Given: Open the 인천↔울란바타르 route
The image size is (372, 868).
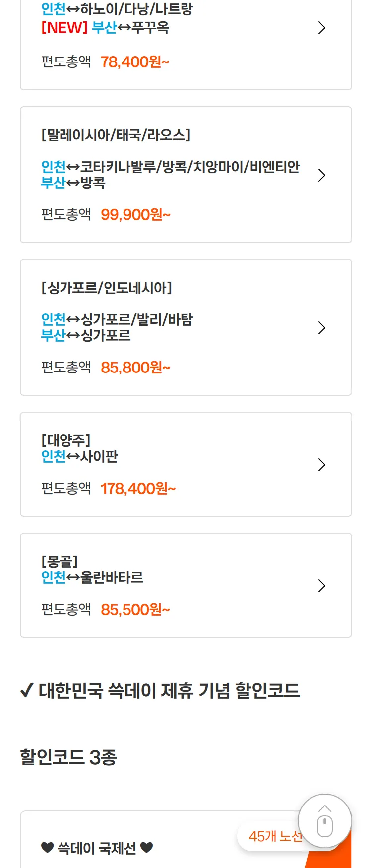Looking at the screenshot, I should (92, 577).
